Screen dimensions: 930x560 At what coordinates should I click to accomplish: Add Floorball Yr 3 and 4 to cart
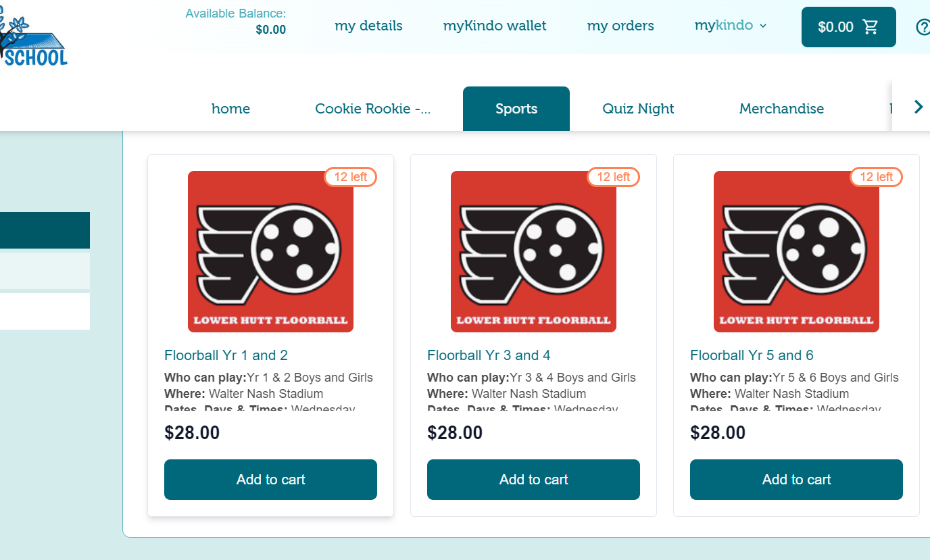(533, 480)
